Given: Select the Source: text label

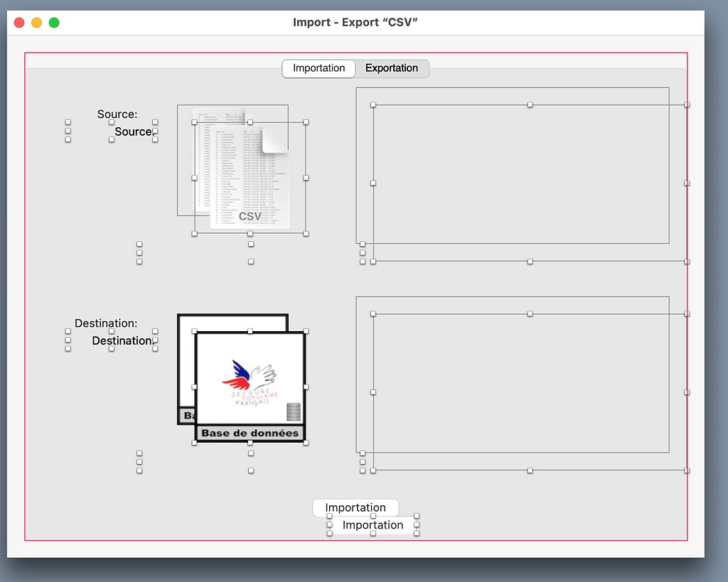Looking at the screenshot, I should [x=117, y=114].
